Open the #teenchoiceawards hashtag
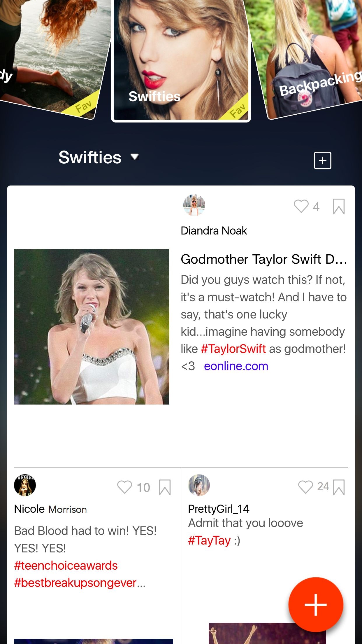This screenshot has width=362, height=644. click(x=66, y=566)
